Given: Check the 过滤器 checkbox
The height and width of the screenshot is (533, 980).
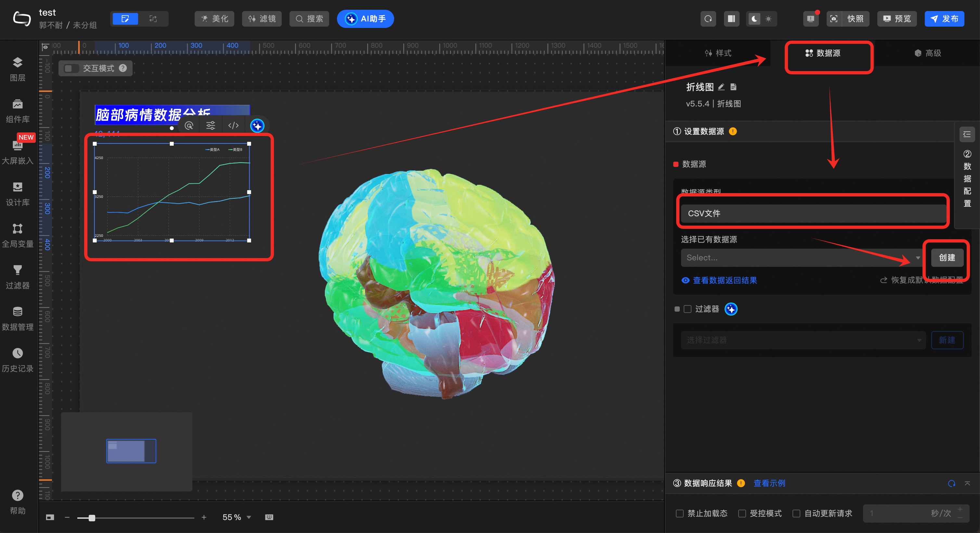Looking at the screenshot, I should tap(688, 309).
